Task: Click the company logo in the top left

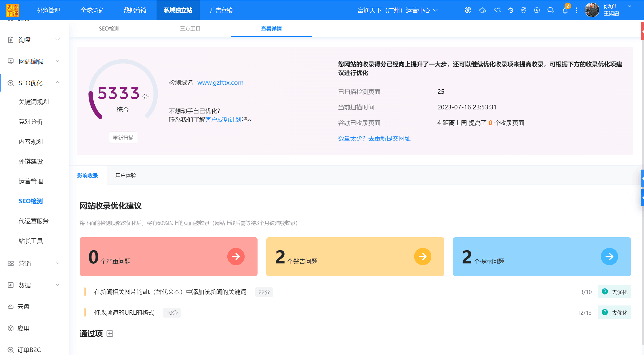Action: tap(12, 10)
